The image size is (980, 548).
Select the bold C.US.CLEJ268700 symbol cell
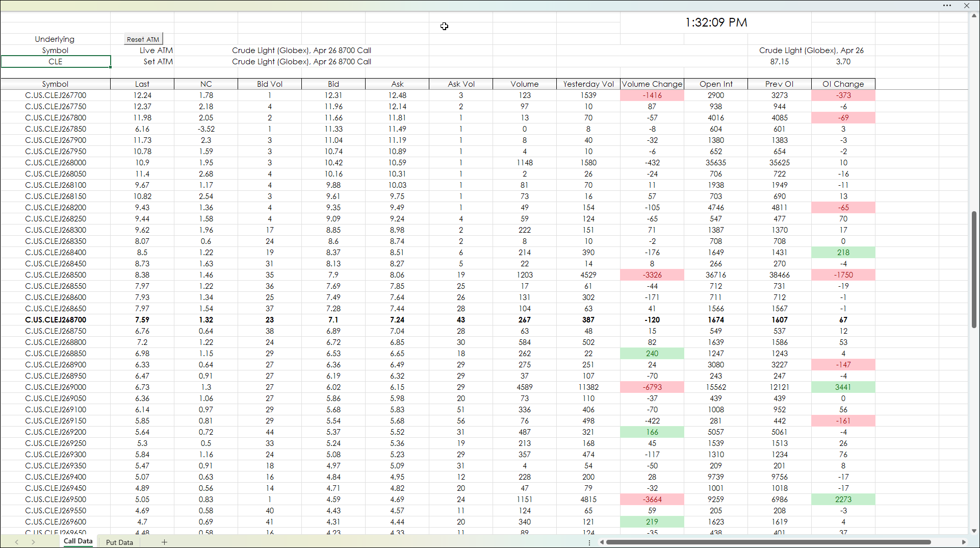click(x=56, y=320)
